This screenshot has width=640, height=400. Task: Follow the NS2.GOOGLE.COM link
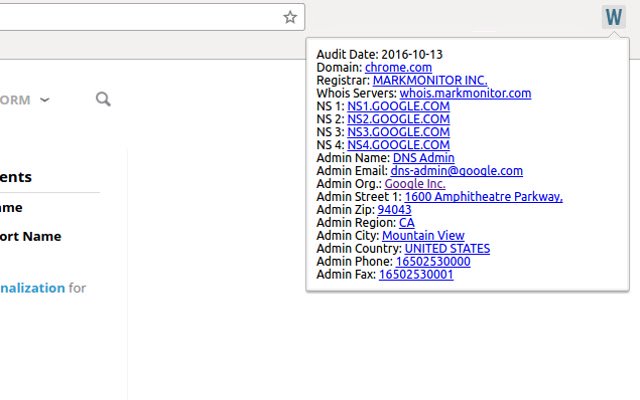(x=398, y=119)
